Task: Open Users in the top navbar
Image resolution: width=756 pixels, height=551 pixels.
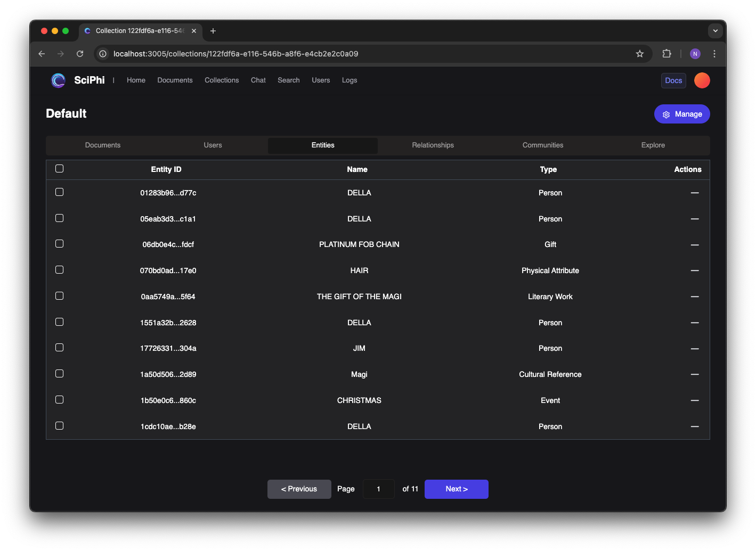Action: pos(321,80)
